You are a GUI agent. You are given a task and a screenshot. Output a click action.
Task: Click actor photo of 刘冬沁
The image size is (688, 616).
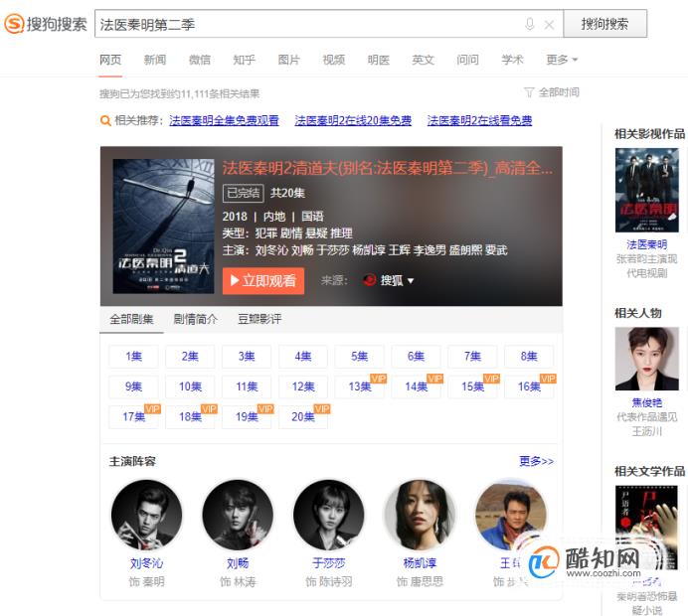coord(146,515)
